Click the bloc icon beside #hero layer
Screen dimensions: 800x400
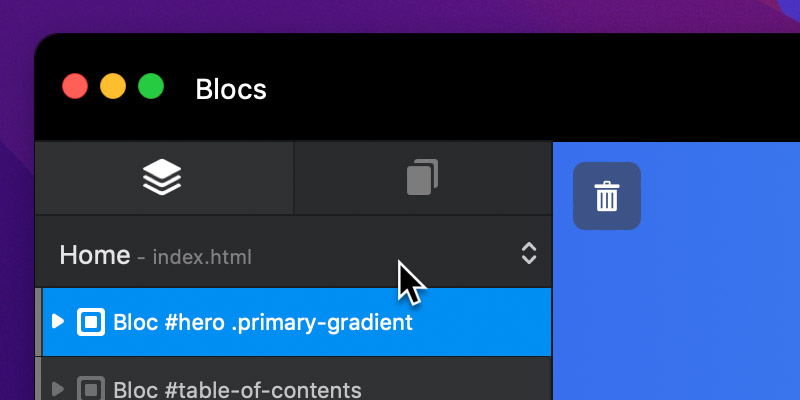pyautogui.click(x=91, y=322)
